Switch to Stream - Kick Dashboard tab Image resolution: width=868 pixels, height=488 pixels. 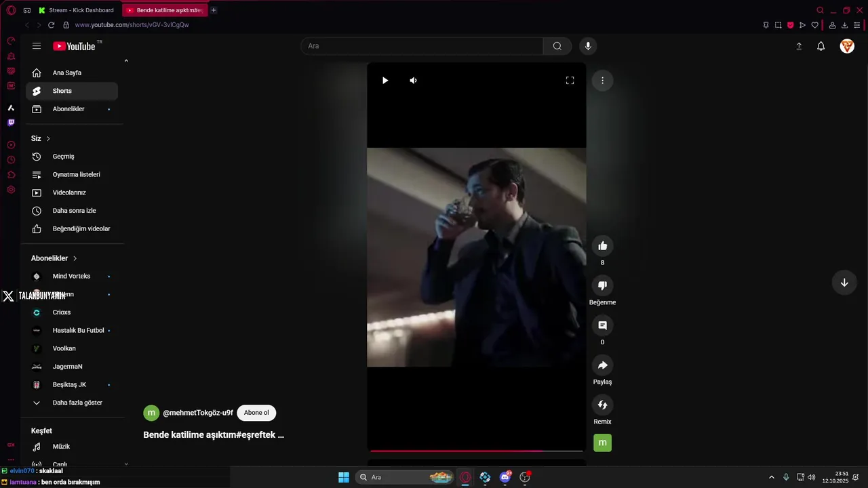coord(77,10)
